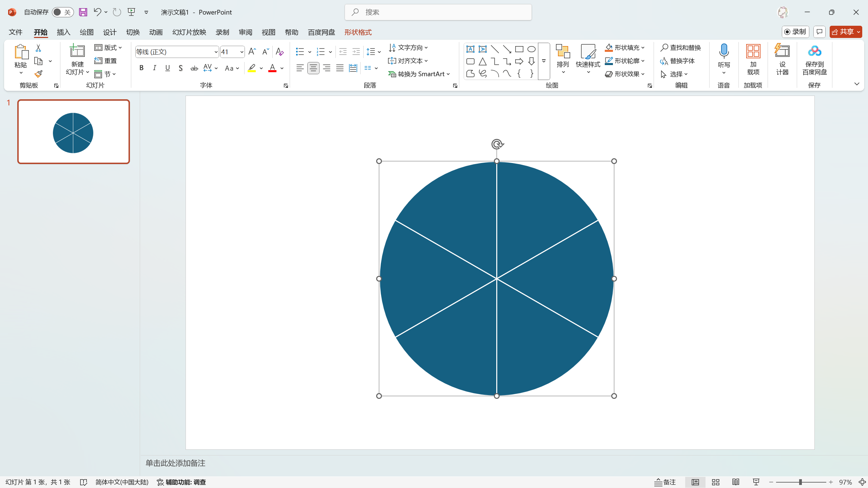
Task: Open the Dictate microphone
Action: click(x=724, y=59)
